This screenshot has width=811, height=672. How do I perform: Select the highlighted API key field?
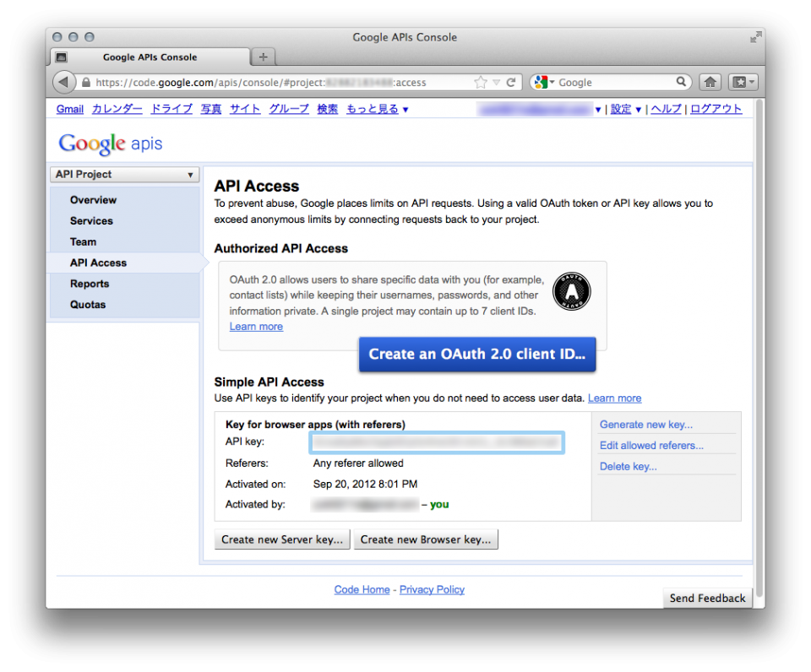pyautogui.click(x=437, y=442)
